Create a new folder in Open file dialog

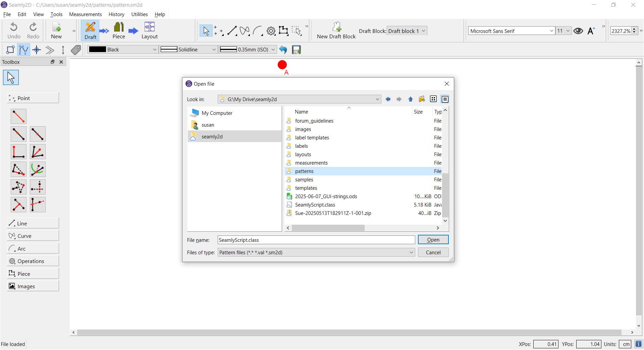coord(422,99)
